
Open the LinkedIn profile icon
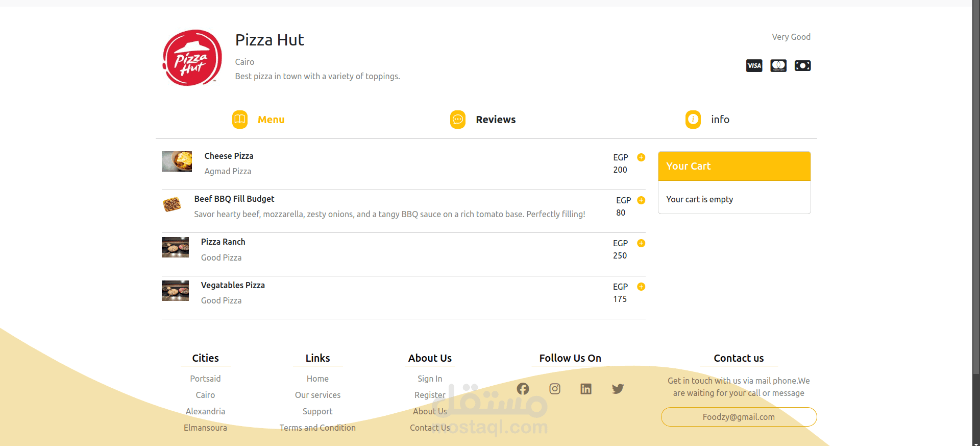[586, 389]
